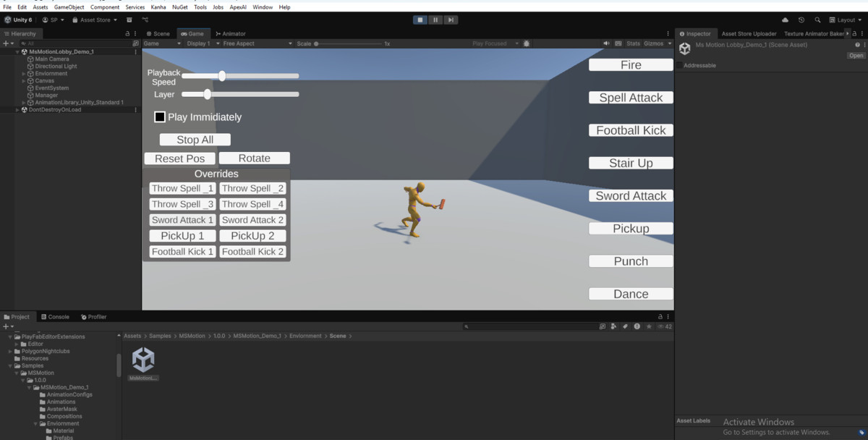868x440 pixels.
Task: Click the Hierarchy panel lock icon
Action: click(127, 33)
